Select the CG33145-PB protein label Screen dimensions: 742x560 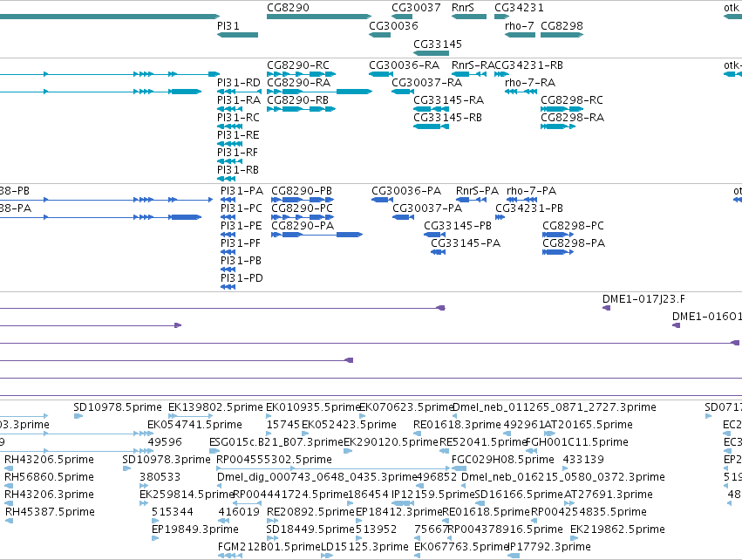pyautogui.click(x=458, y=226)
